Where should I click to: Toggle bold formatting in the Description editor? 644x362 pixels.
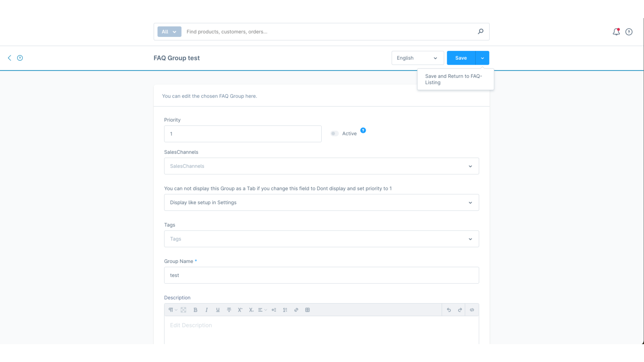tap(195, 310)
